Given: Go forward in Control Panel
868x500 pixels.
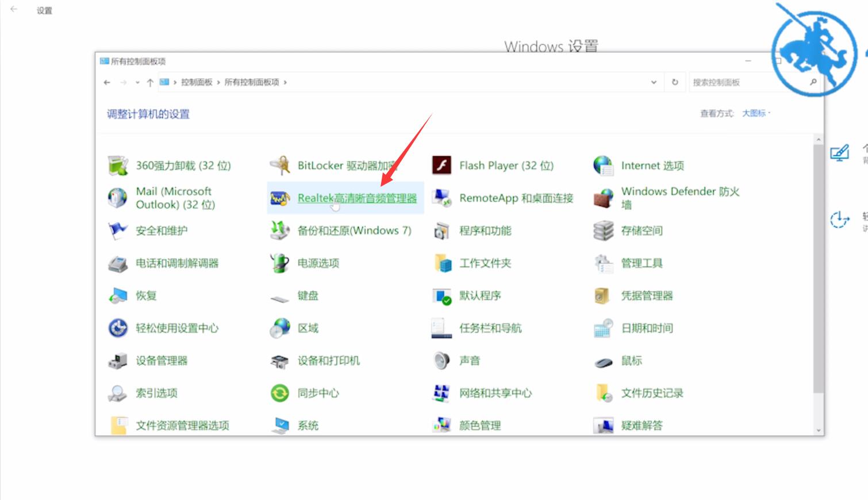Looking at the screenshot, I should pyautogui.click(x=123, y=82).
